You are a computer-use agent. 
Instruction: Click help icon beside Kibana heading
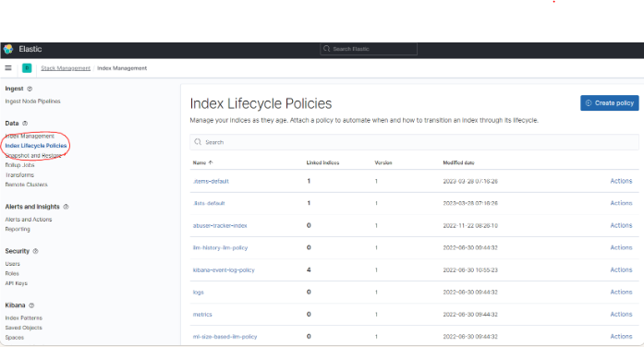pyautogui.click(x=31, y=305)
